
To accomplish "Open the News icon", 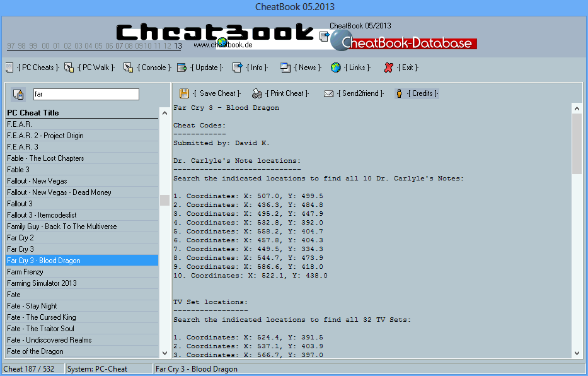I will [285, 68].
